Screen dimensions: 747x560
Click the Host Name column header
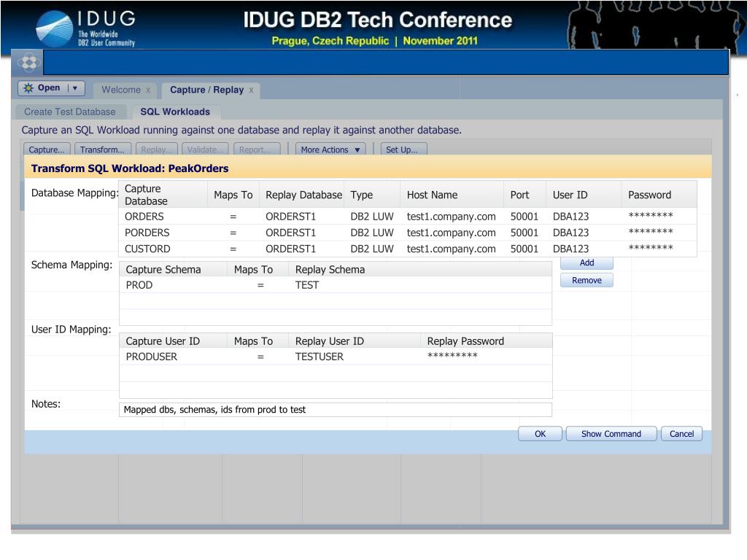[x=452, y=195]
